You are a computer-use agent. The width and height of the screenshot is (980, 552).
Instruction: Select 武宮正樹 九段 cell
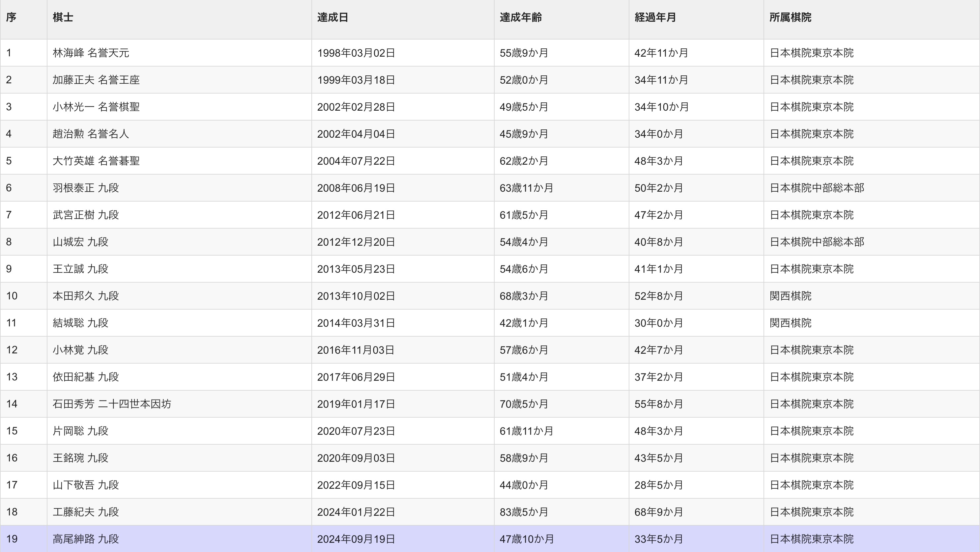[86, 215]
